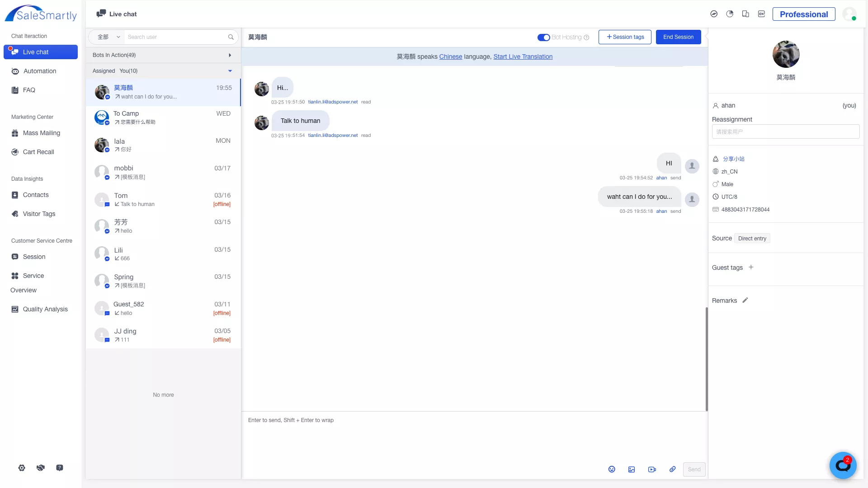Select the To Camp conversation
Screen dimensions: 868x488
tap(163, 118)
